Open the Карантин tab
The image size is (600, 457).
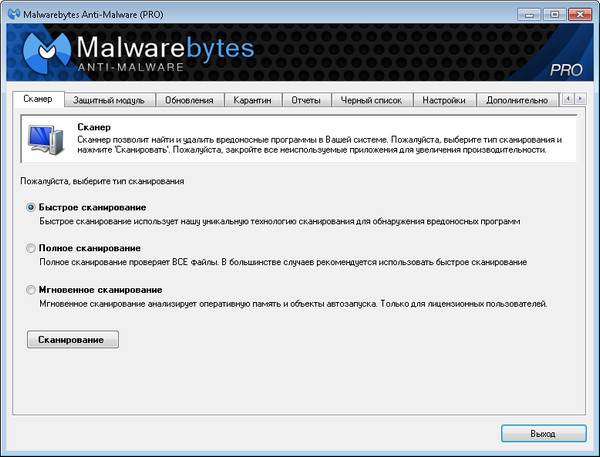pyautogui.click(x=252, y=100)
